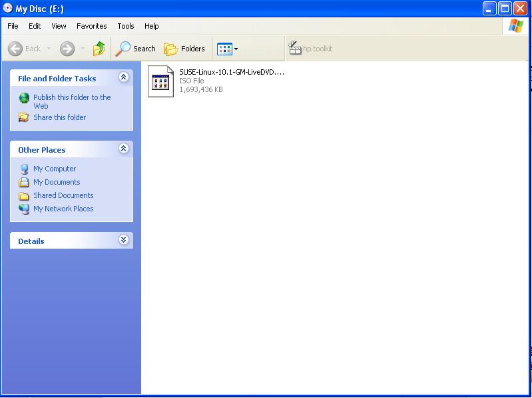Expand the Details panel

[x=123, y=240]
